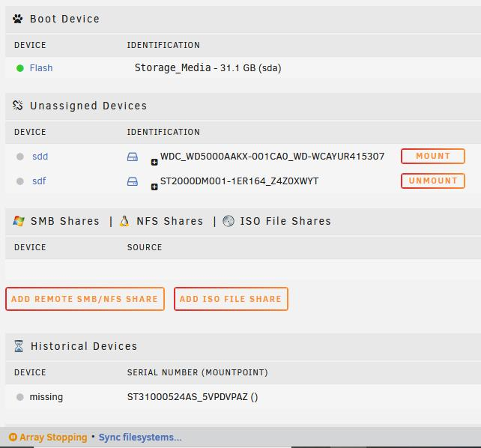Click the disk drive icon in sdf row
Image resolution: width=481 pixels, height=448 pixels.
133,181
